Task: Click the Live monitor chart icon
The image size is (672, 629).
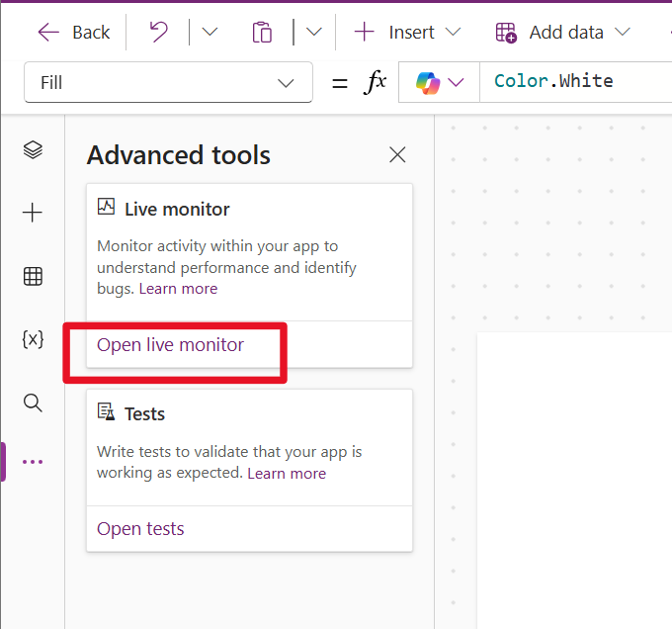Action: tap(106, 207)
